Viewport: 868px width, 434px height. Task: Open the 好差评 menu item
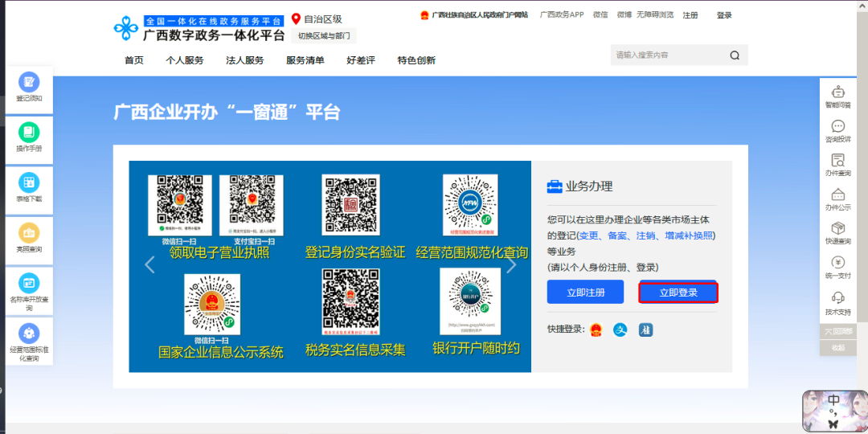[361, 60]
